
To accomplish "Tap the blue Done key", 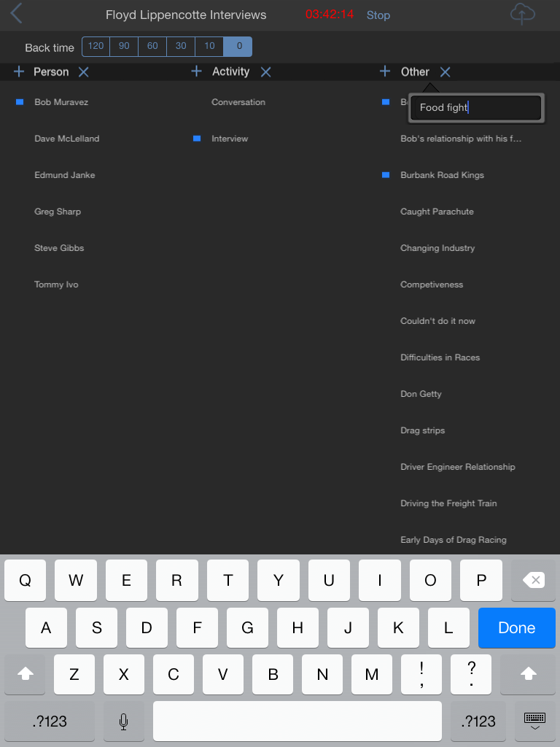I will [517, 627].
